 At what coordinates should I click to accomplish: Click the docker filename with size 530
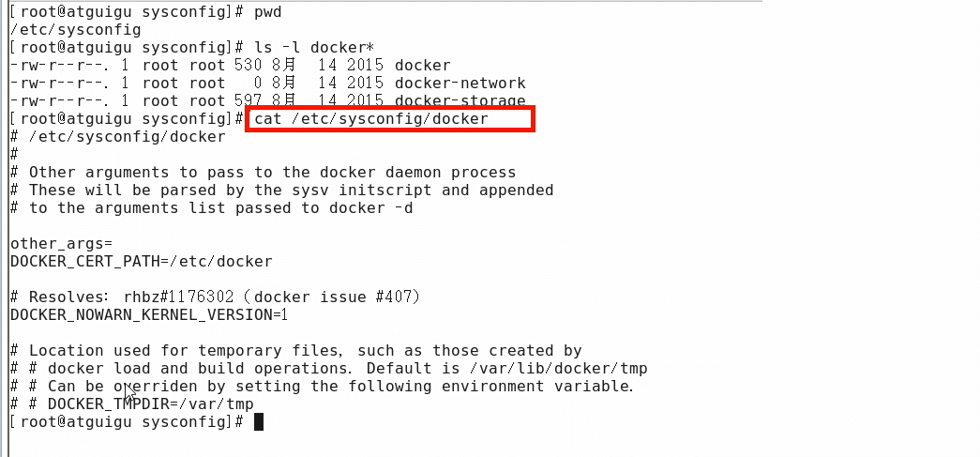pyautogui.click(x=422, y=66)
